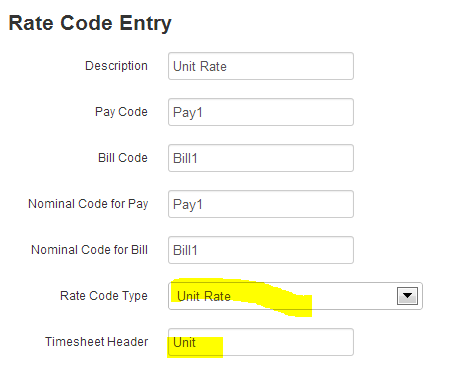
Task: Click the highlighted Unit text in Timesheet Header
Action: tap(184, 342)
